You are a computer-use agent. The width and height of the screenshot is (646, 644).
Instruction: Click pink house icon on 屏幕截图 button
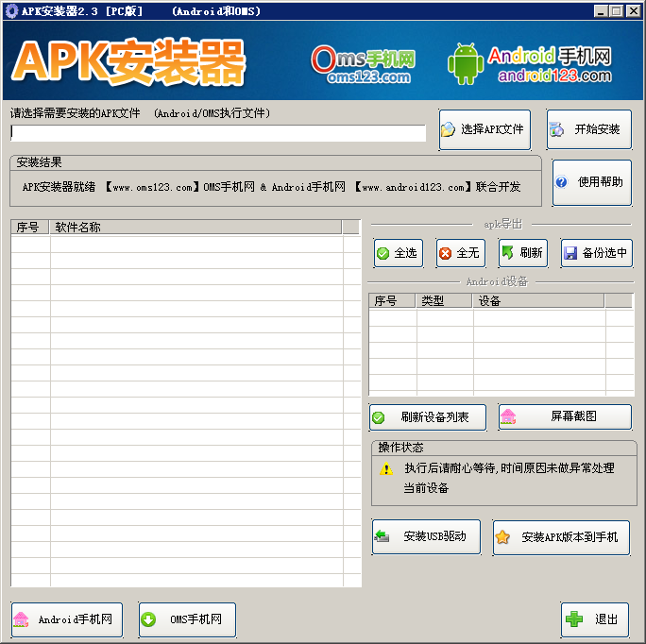click(508, 416)
